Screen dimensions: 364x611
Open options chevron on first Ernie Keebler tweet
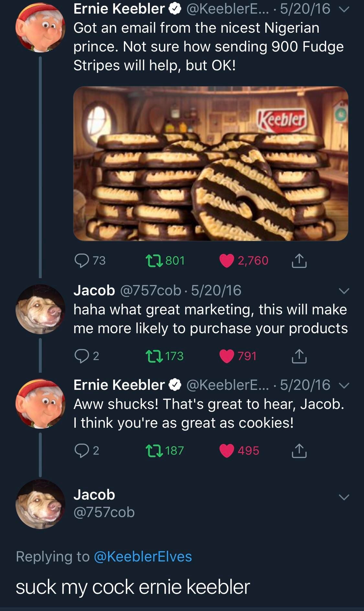(344, 10)
